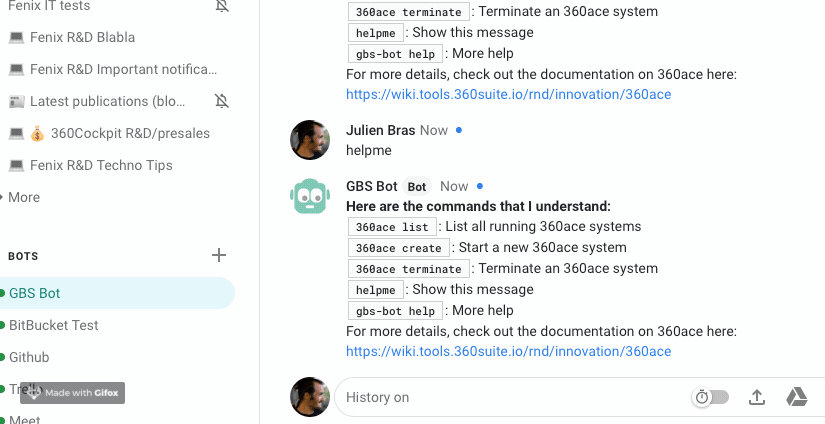Click the GBS Bot robot avatar

310,196
